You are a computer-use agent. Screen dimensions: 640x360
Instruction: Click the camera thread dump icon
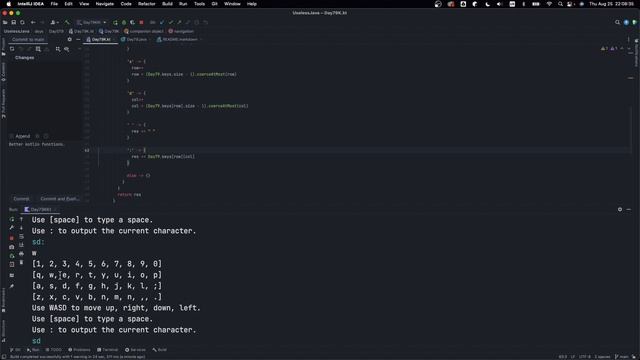click(x=11, y=247)
